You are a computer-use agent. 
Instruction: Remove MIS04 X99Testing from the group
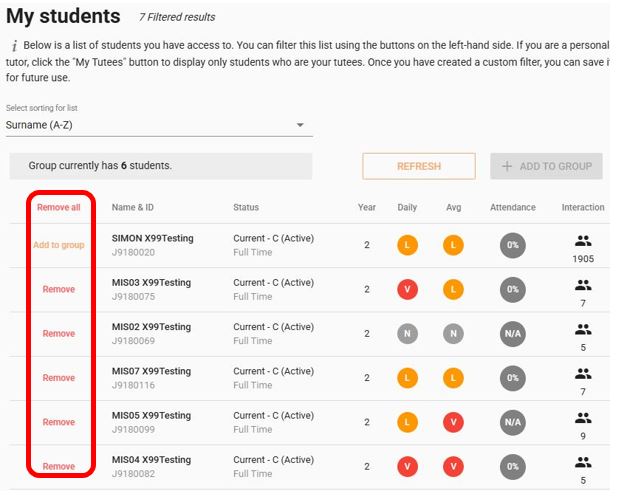point(59,466)
